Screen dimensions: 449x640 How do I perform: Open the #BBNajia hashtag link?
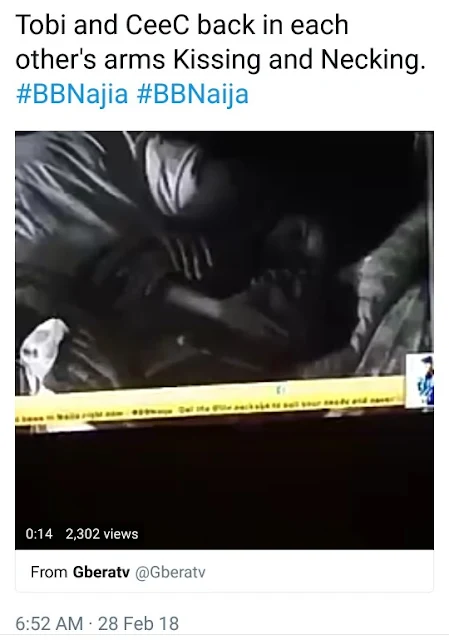(x=72, y=94)
